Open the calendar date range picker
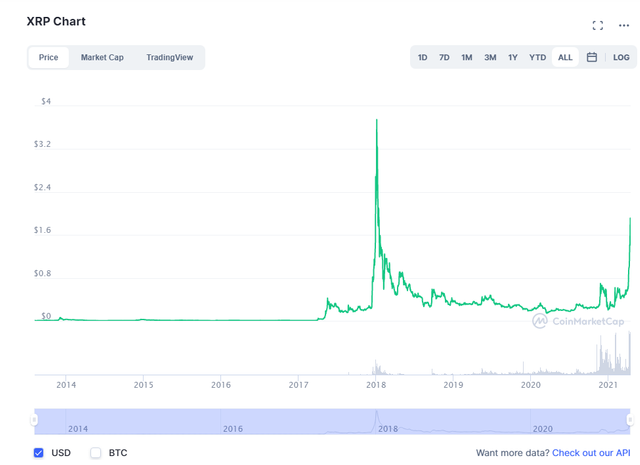 (592, 57)
